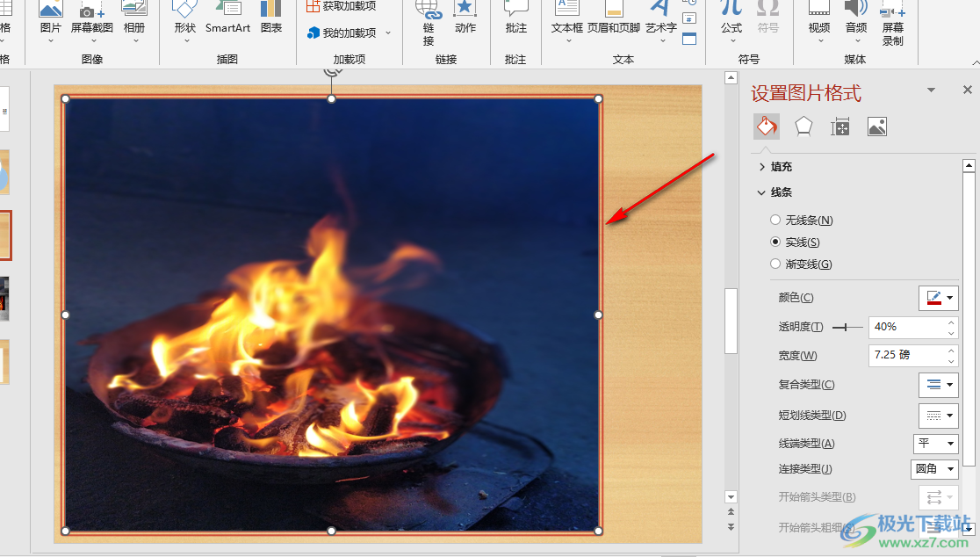Screen dimensions: 980x557
Task: Click the slide scrollbar down arrow
Action: click(x=731, y=497)
